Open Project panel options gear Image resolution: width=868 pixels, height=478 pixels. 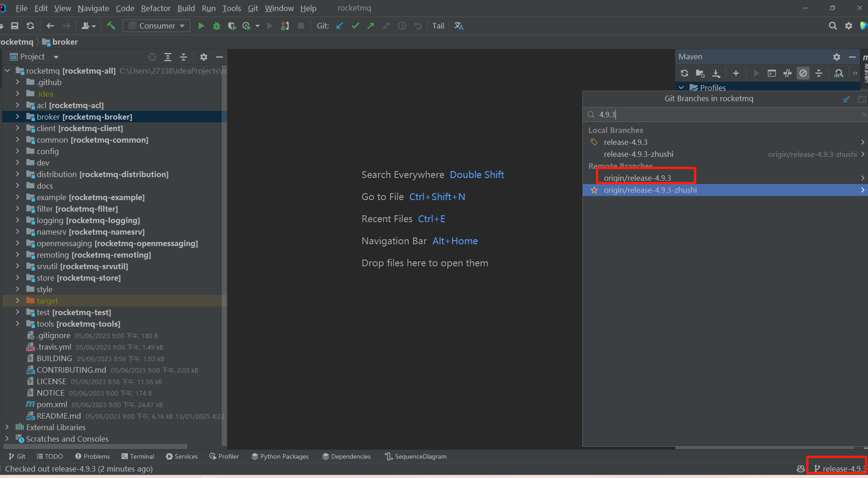204,57
